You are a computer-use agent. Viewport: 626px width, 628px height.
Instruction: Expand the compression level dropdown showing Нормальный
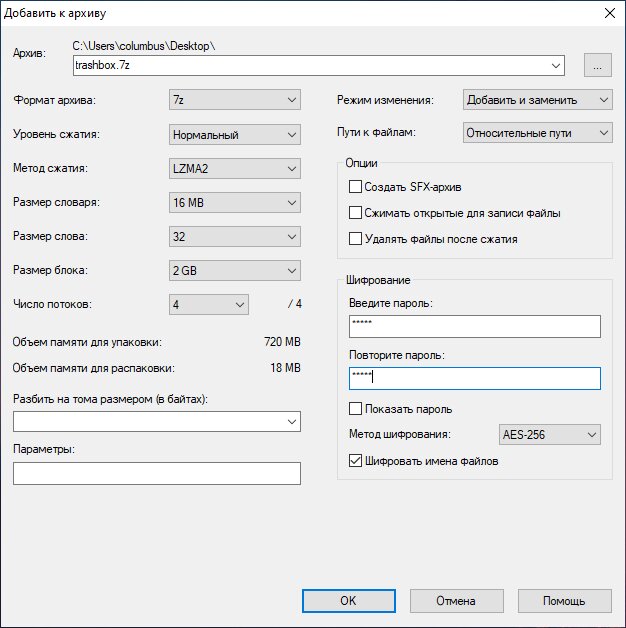point(235,135)
